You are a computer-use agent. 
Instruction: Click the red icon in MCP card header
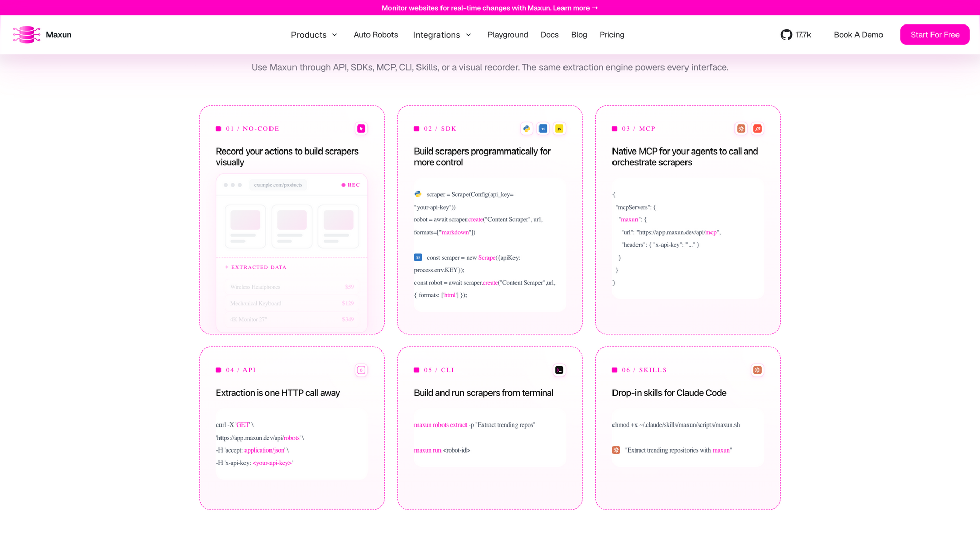(x=757, y=129)
